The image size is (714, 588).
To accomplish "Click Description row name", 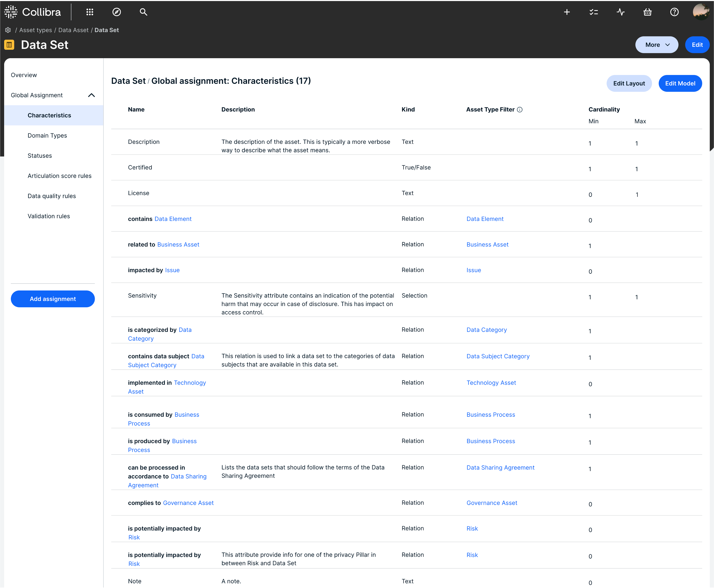I will (144, 142).
